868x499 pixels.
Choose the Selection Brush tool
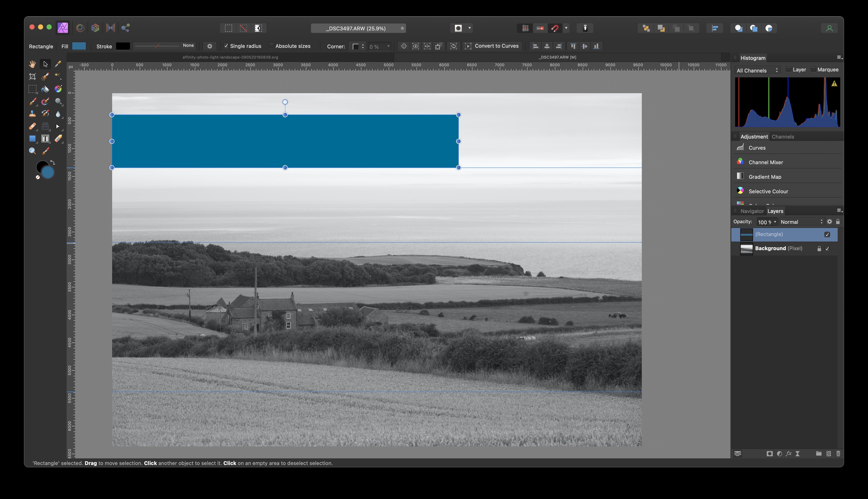[x=45, y=76]
